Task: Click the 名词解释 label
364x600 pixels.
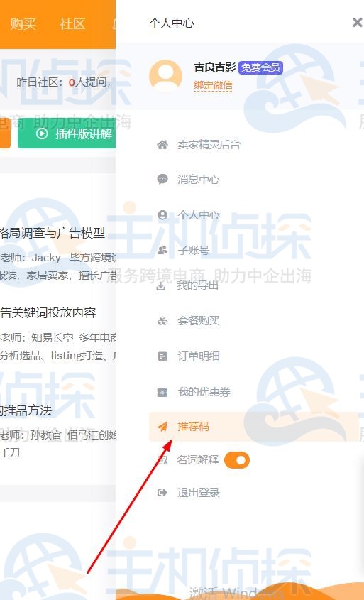Action: pos(198,459)
